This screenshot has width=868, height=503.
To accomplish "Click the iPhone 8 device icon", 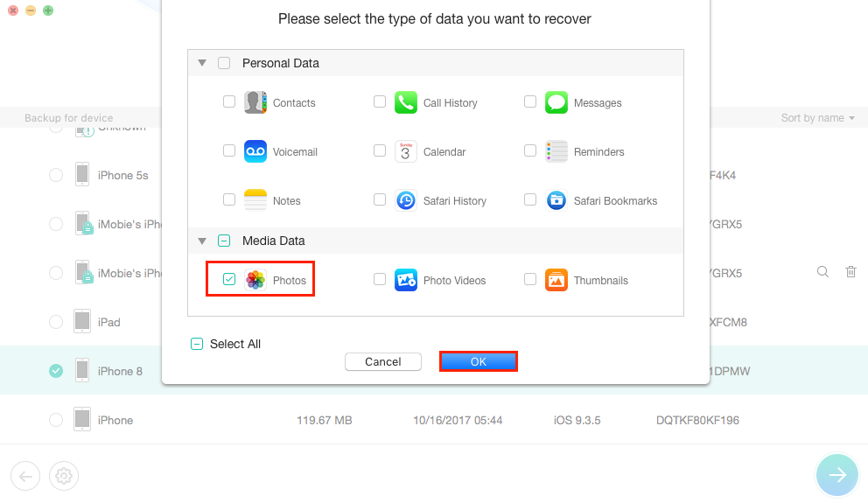I will click(82, 370).
